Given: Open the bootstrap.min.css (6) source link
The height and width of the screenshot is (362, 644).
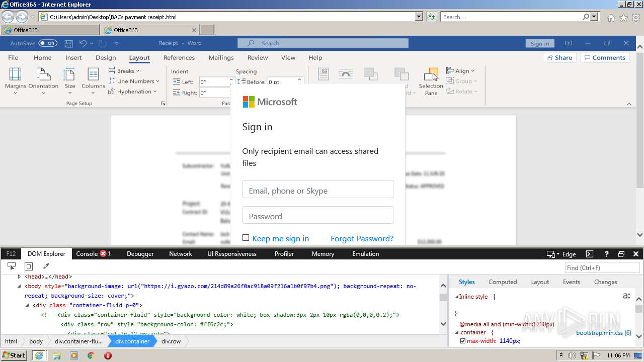Looking at the screenshot, I should [x=604, y=333].
